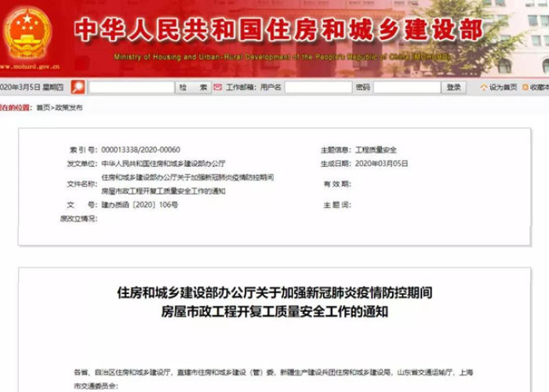Click the bookmark favorites icon
This screenshot has height=392, width=549.
click(x=525, y=87)
